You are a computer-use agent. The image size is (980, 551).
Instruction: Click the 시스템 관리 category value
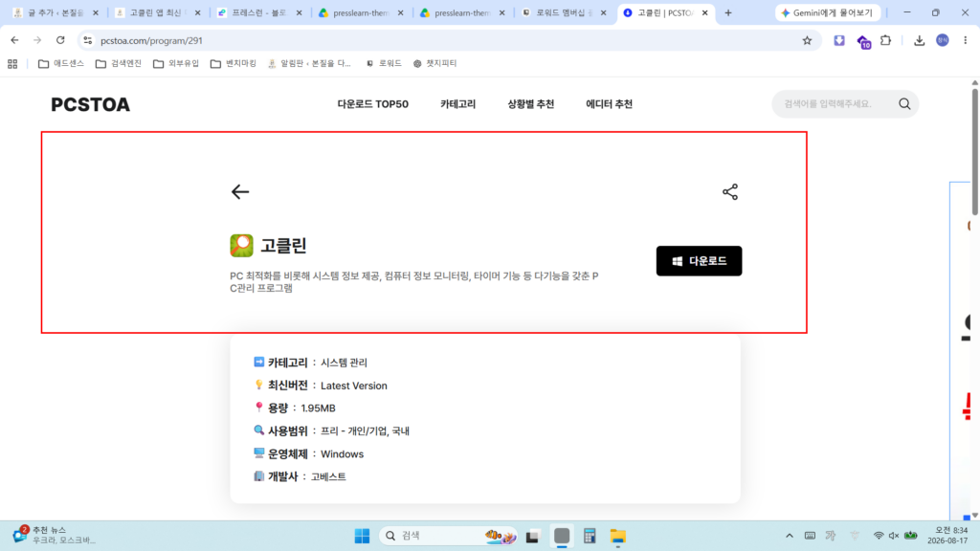point(344,363)
